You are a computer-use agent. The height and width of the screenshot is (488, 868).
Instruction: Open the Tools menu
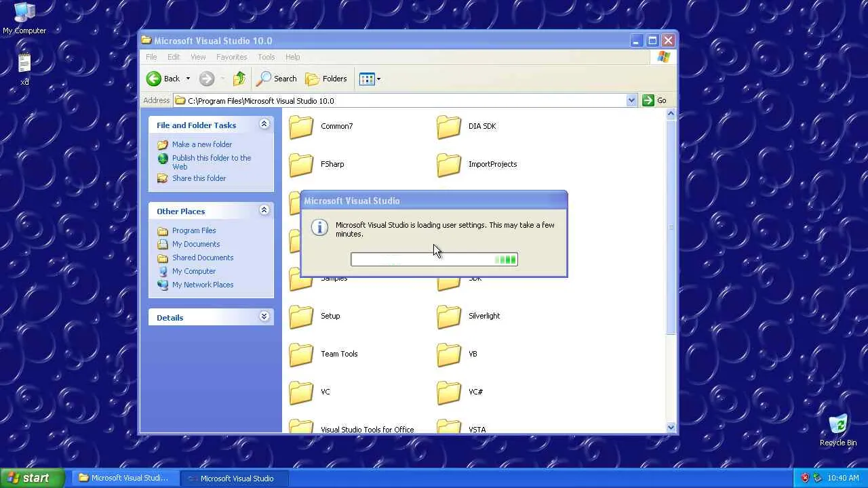[x=266, y=57]
